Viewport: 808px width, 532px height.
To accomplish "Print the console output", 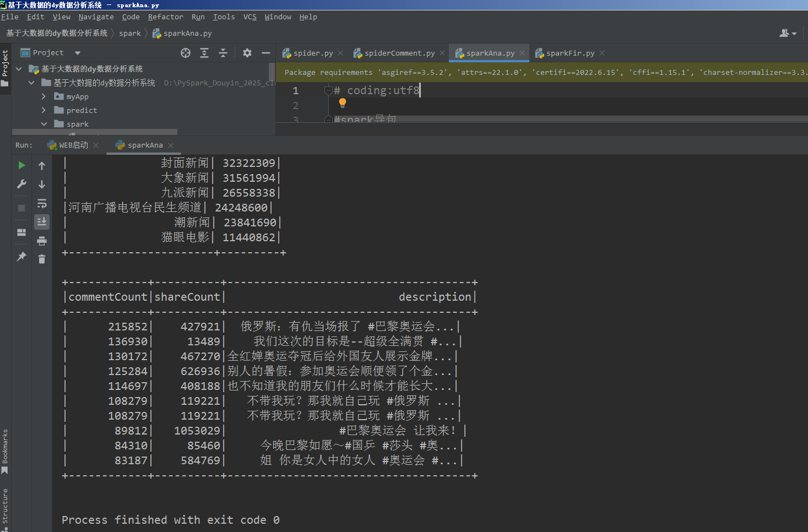I will (x=42, y=241).
